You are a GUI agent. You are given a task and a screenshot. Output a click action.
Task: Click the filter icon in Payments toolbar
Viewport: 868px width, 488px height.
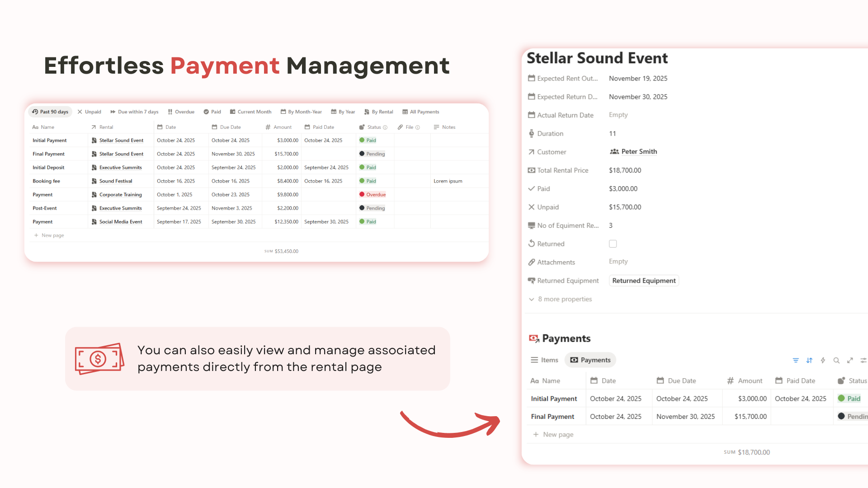[796, 360]
